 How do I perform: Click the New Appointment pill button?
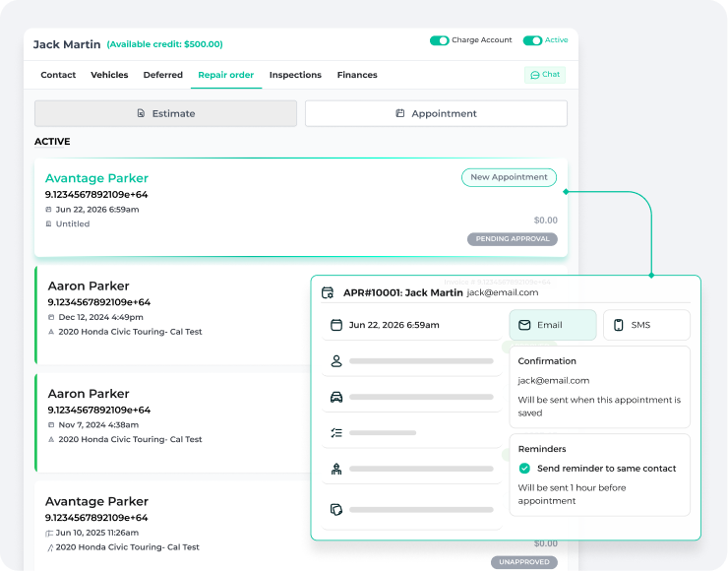[x=509, y=177]
